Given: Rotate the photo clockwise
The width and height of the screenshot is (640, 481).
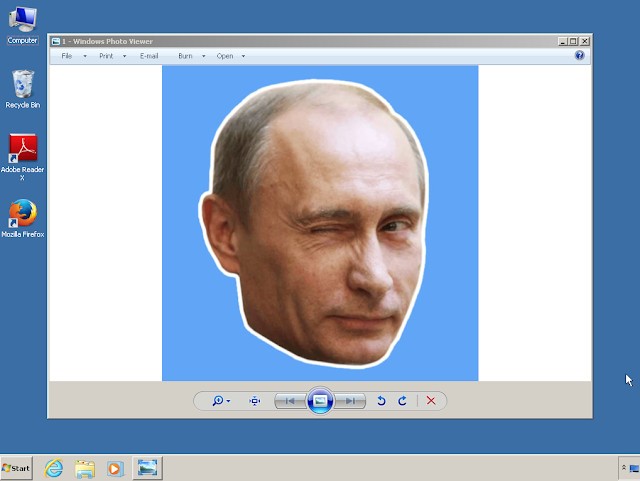Looking at the screenshot, I should click(x=403, y=401).
